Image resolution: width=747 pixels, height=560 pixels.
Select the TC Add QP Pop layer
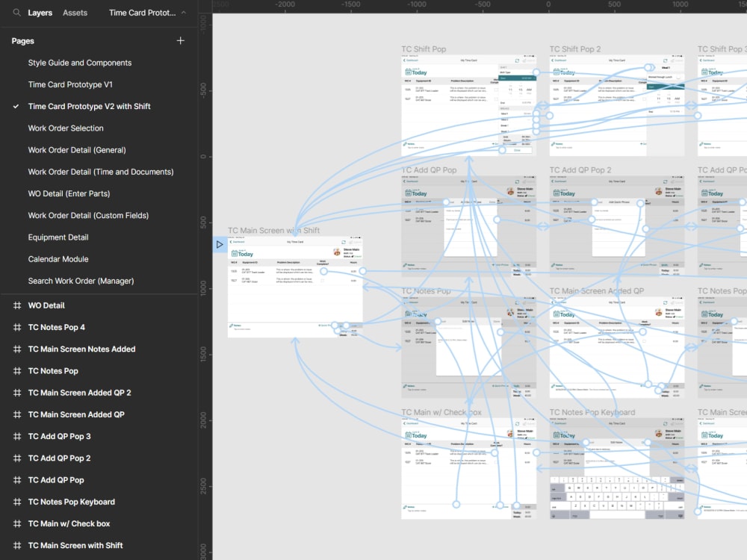pyautogui.click(x=56, y=480)
